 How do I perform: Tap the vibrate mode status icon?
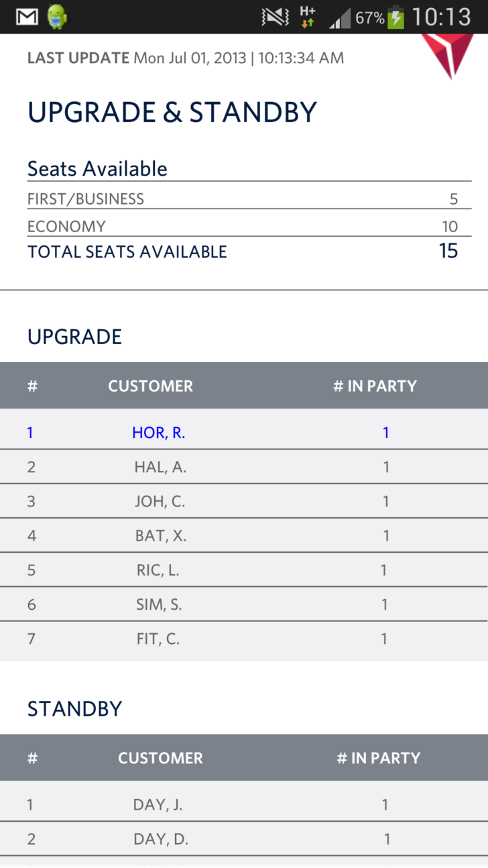coord(275,17)
